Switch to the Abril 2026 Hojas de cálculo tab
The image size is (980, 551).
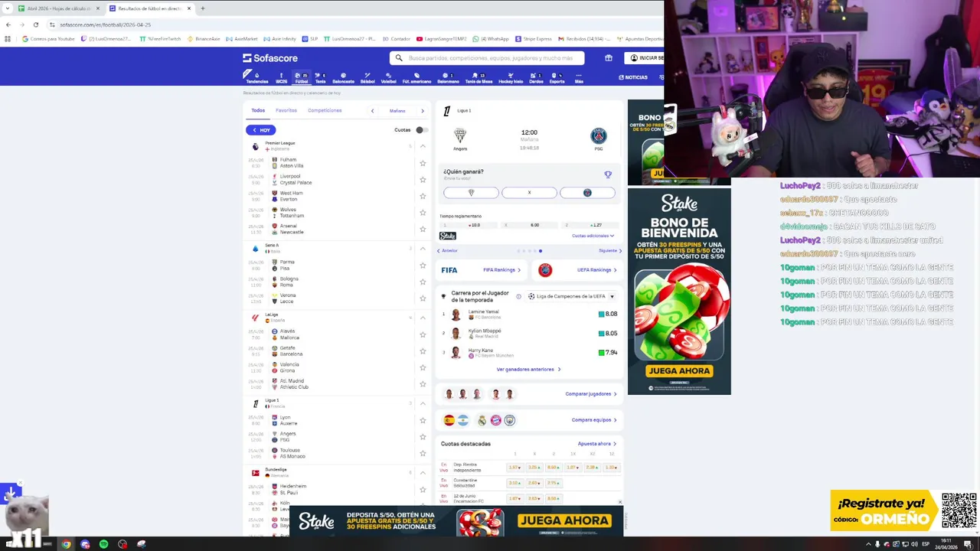(x=57, y=8)
